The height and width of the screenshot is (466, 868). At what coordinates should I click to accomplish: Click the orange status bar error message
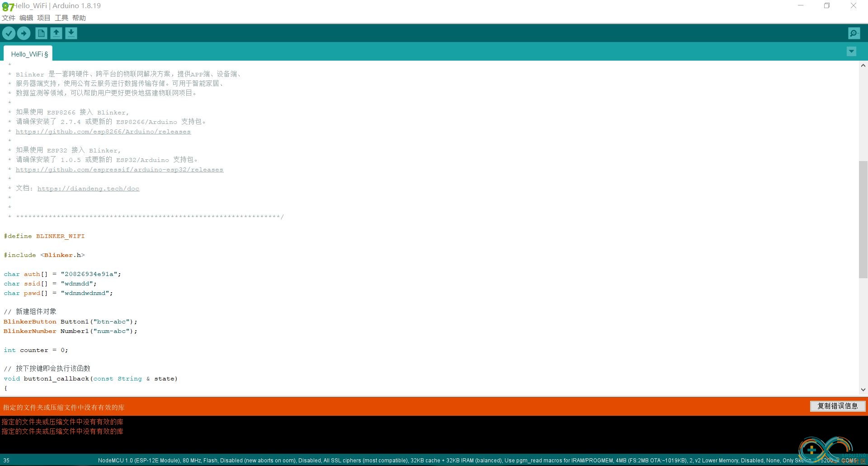click(64, 407)
